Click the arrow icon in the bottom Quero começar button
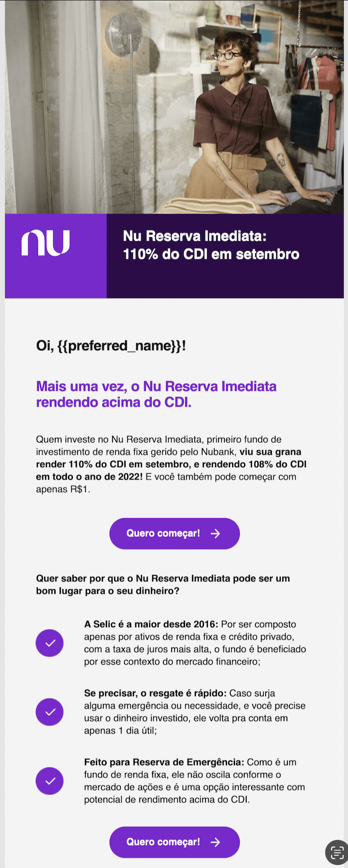This screenshot has width=348, height=868. point(215,842)
